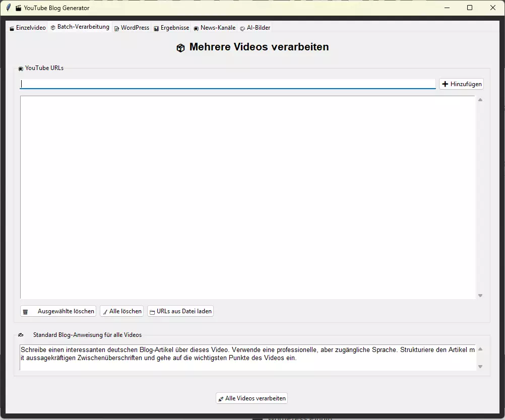Image resolution: width=505 pixels, height=420 pixels.
Task: Click Ausgewählte löschen button
Action: point(58,311)
